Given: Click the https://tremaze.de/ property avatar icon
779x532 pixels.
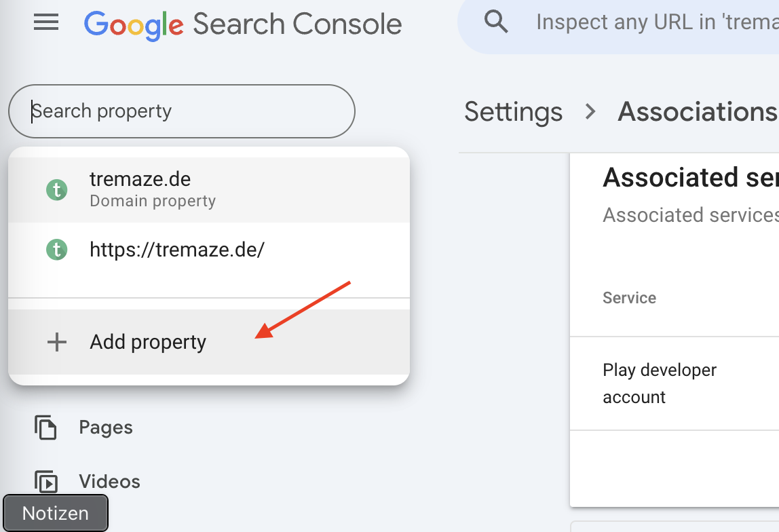Looking at the screenshot, I should pos(57,250).
